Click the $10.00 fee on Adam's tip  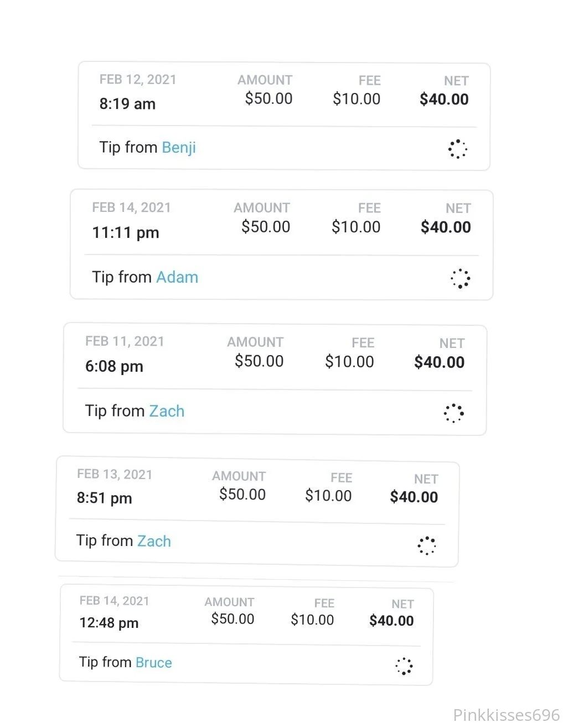[x=355, y=227]
